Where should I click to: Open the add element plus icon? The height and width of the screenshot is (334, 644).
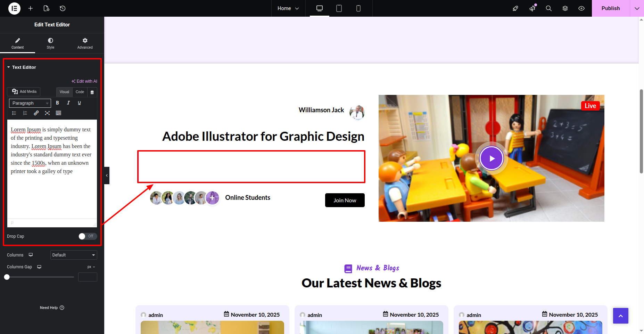pyautogui.click(x=31, y=8)
